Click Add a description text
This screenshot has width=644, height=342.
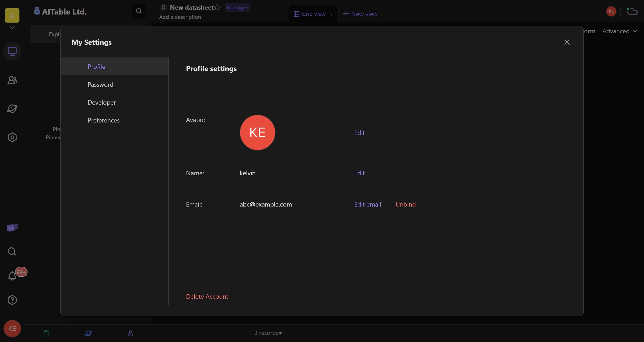(180, 17)
